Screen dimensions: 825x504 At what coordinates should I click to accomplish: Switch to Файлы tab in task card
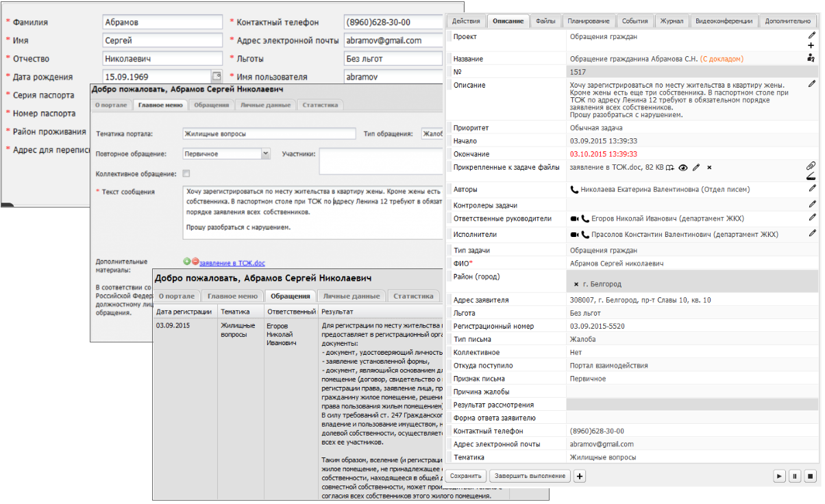pyautogui.click(x=545, y=21)
